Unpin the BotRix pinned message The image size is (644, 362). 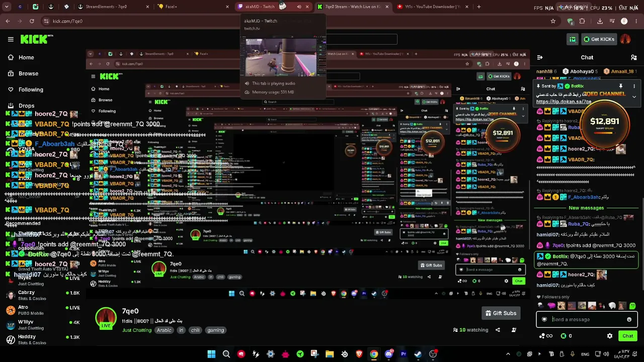coord(620,86)
